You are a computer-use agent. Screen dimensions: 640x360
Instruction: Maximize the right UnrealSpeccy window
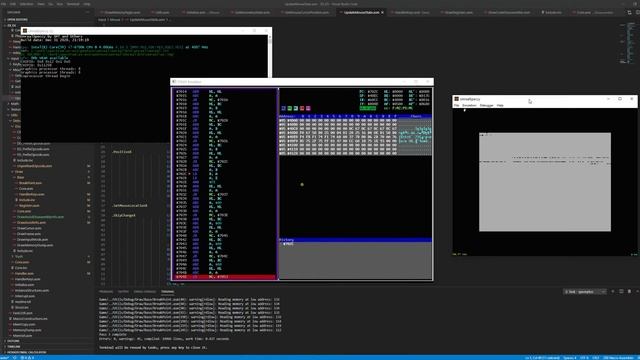point(620,99)
